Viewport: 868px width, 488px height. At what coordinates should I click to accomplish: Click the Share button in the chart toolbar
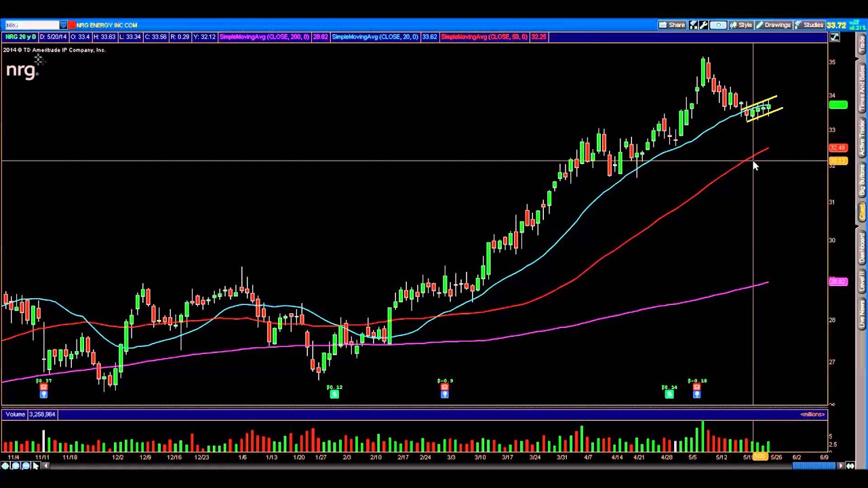[672, 25]
